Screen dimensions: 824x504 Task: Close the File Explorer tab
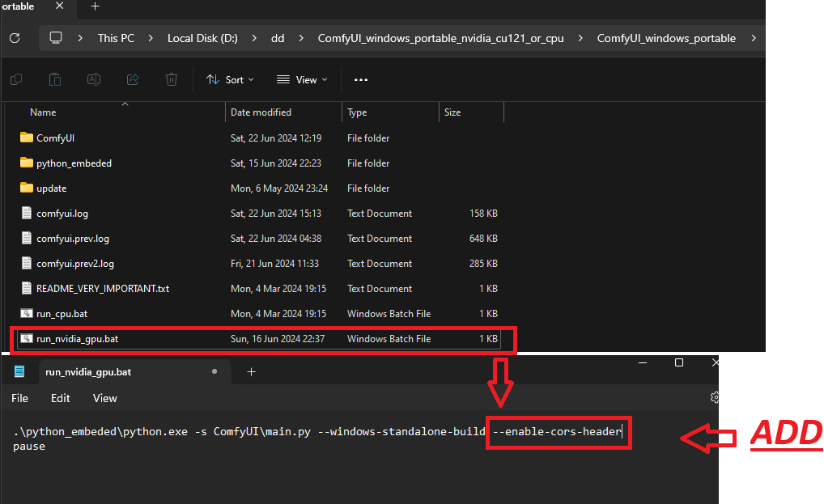(x=59, y=6)
